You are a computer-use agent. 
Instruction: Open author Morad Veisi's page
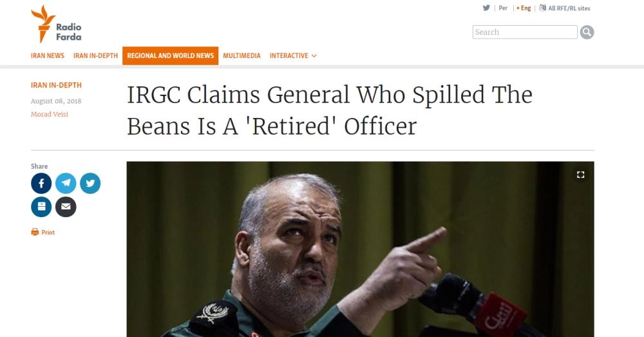[49, 115]
